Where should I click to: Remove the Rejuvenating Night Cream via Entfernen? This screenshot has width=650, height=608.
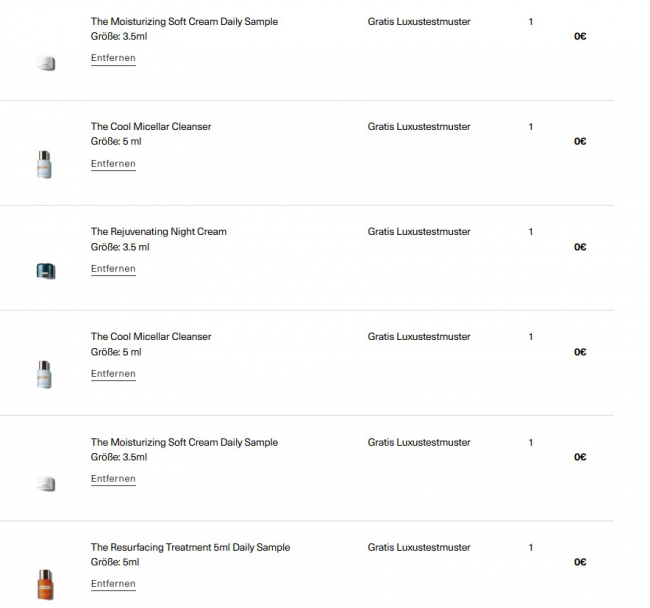coord(113,269)
